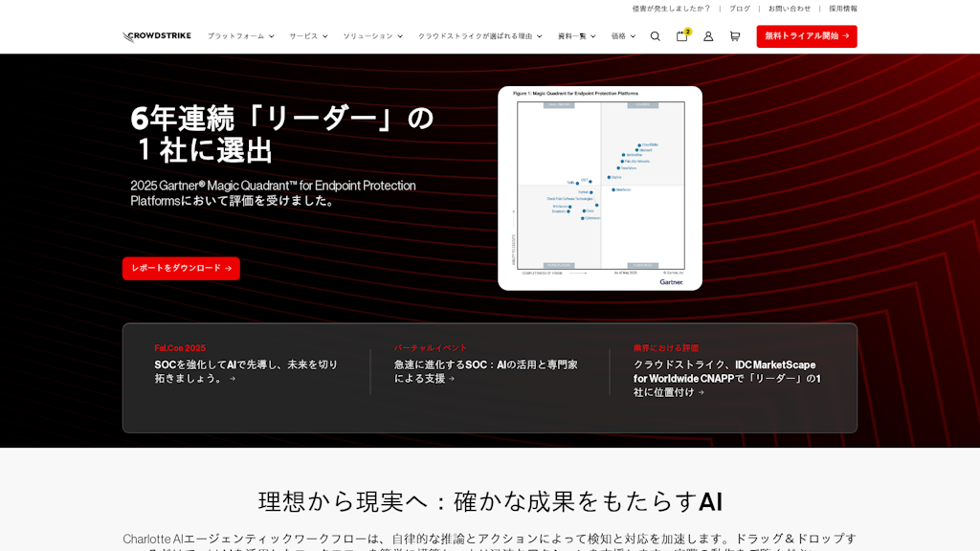Click the Fal.Con 2025 red label
This screenshot has height=551, width=980.
(x=180, y=348)
